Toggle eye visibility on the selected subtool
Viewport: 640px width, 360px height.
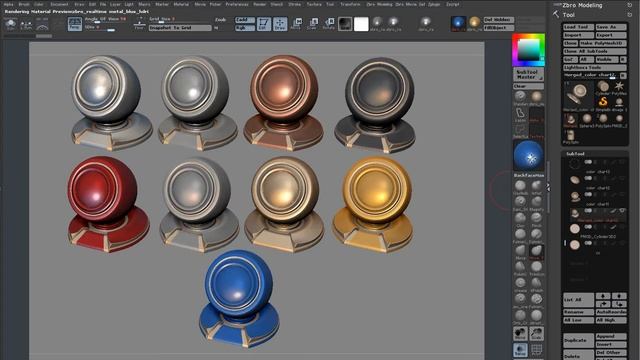tap(622, 211)
